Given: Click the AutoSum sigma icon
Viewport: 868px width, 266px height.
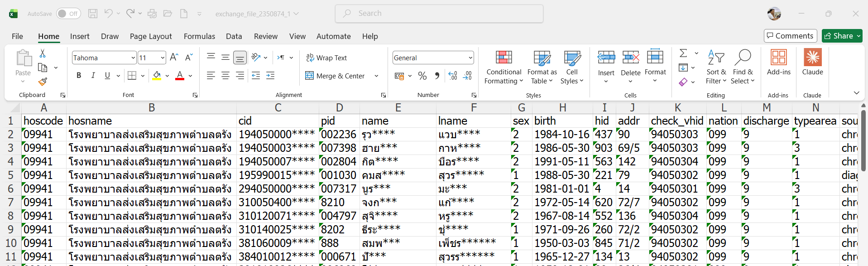Looking at the screenshot, I should tap(683, 53).
